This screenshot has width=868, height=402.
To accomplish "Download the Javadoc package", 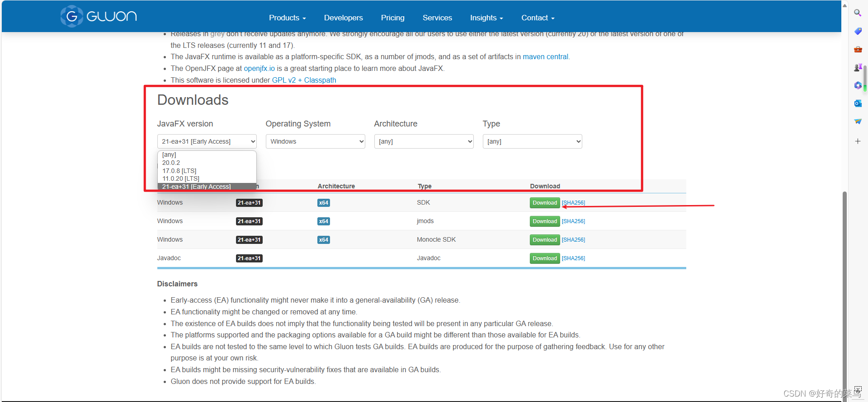I will point(545,258).
